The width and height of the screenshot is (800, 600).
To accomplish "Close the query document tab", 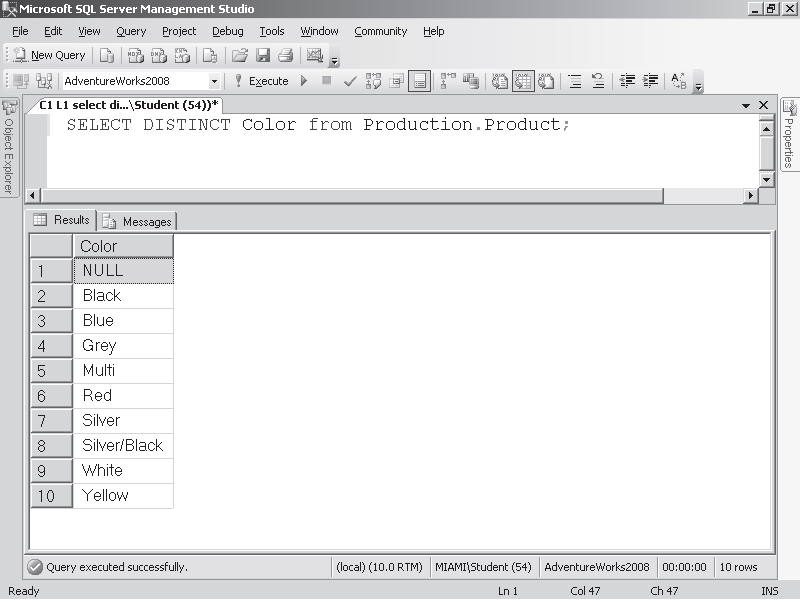I will [x=763, y=105].
